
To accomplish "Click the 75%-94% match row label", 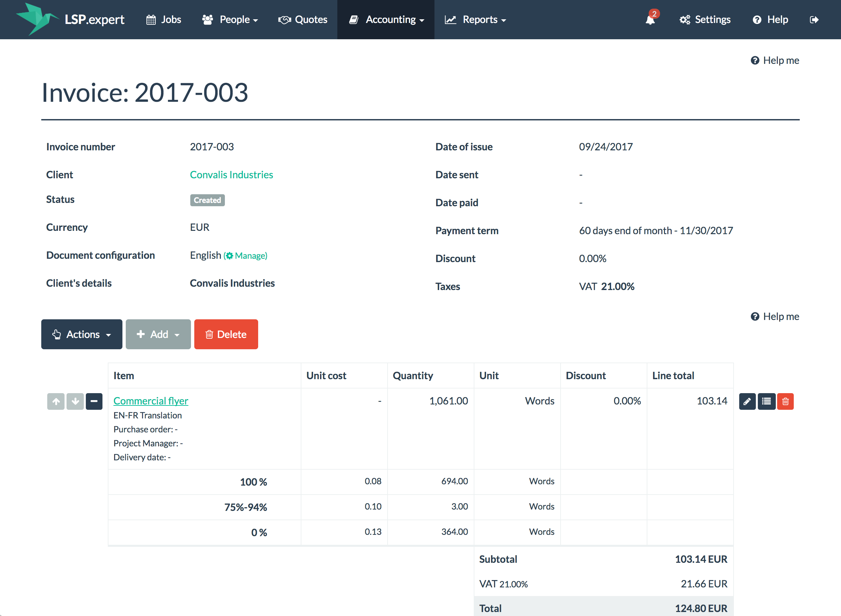I will tap(246, 508).
